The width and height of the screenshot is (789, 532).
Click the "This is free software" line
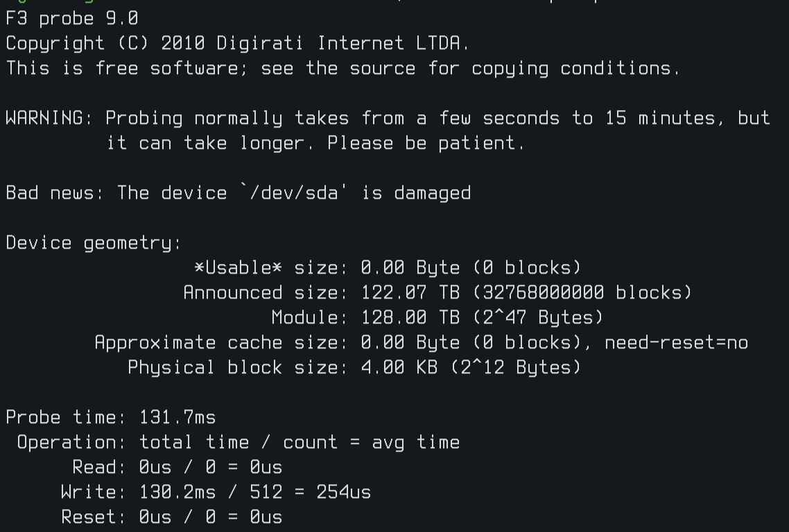pyautogui.click(x=343, y=69)
